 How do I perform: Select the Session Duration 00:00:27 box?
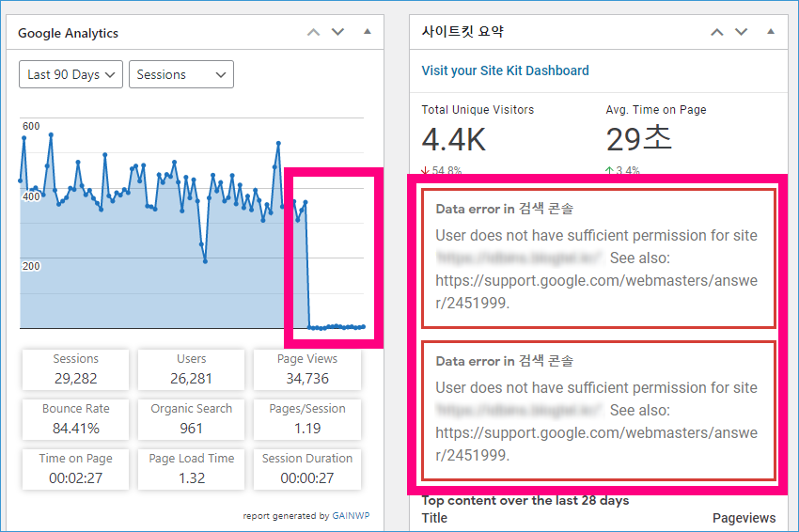tap(307, 469)
